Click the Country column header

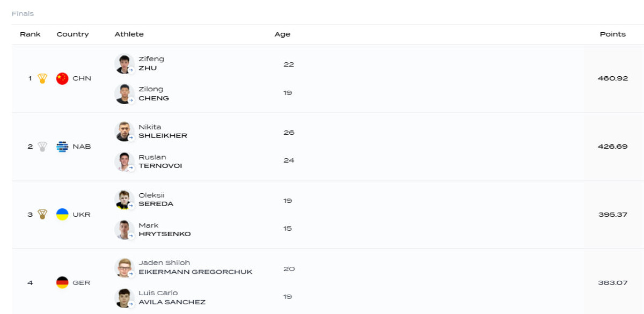click(x=72, y=34)
